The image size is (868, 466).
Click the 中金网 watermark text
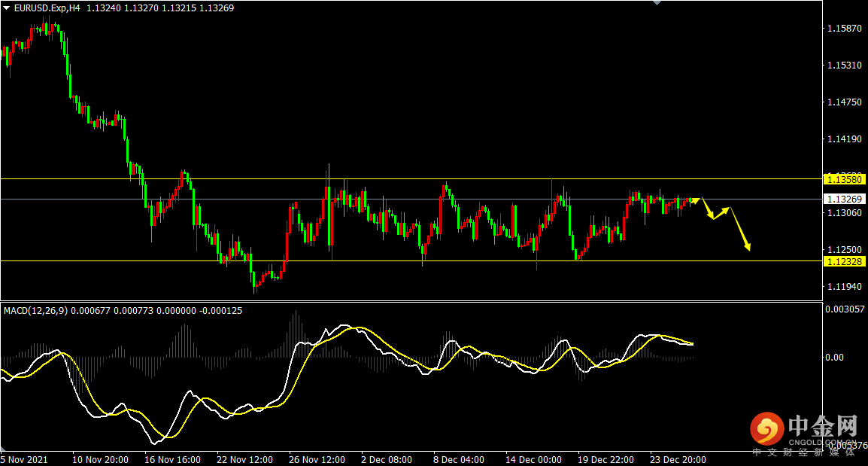(822, 427)
